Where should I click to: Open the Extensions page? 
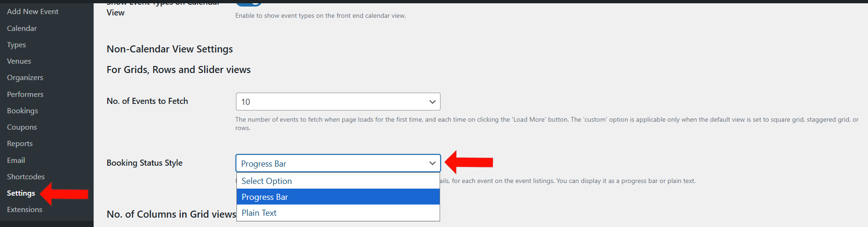[25, 209]
